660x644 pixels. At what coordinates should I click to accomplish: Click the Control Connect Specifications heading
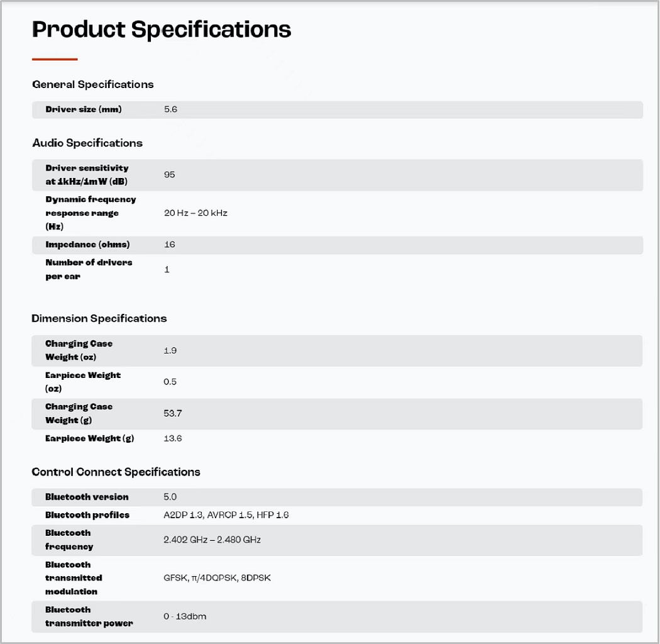point(116,472)
